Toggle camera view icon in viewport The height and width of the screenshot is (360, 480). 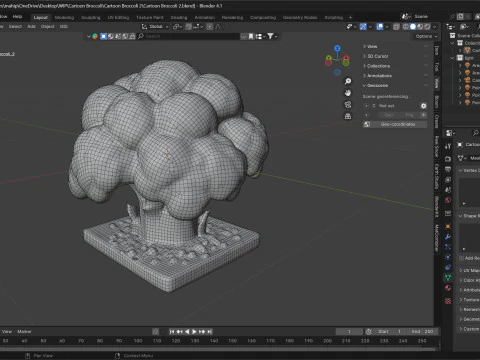[348, 104]
